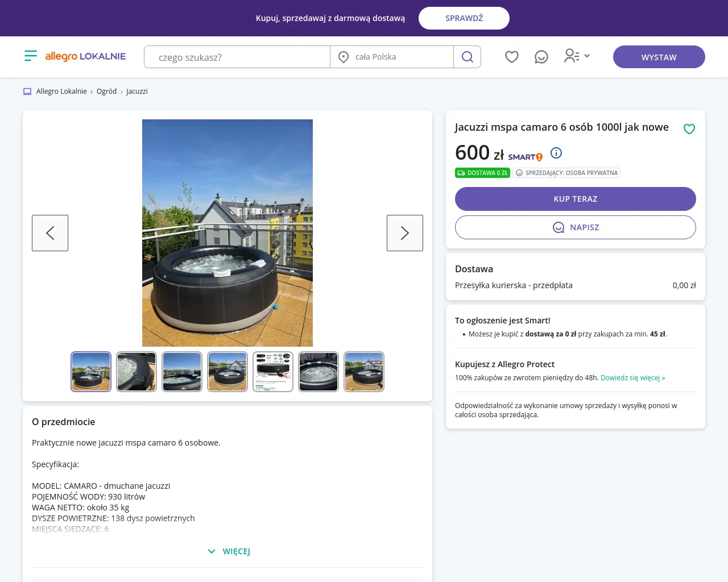Click 'SPRZEDAJĄCY: OSOBA PRYWATNA' badge
The width and height of the screenshot is (728, 582).
[566, 173]
